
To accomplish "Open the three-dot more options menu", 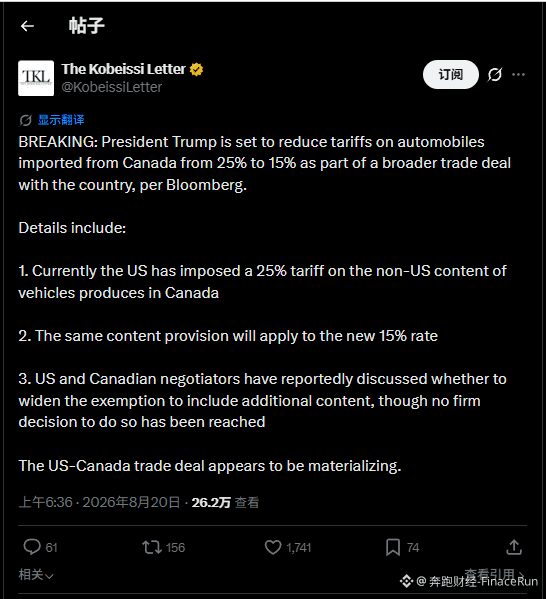I will pos(518,74).
